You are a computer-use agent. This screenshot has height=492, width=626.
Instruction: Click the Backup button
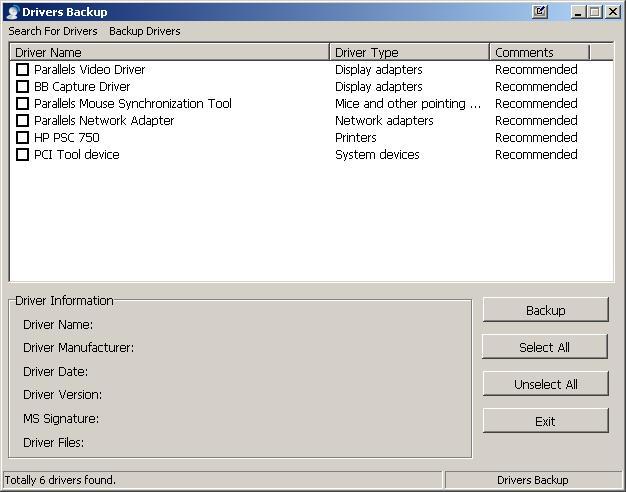(x=545, y=310)
